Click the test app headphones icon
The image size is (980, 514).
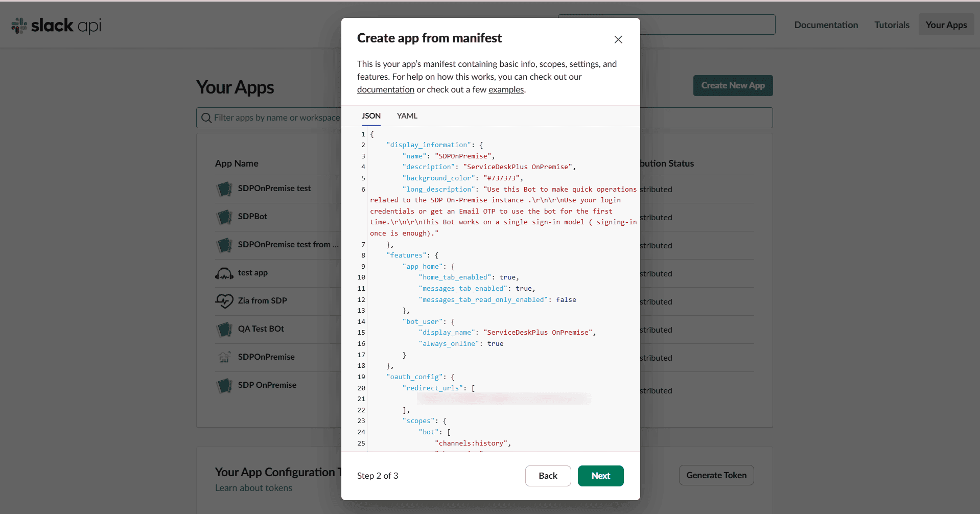pos(224,273)
